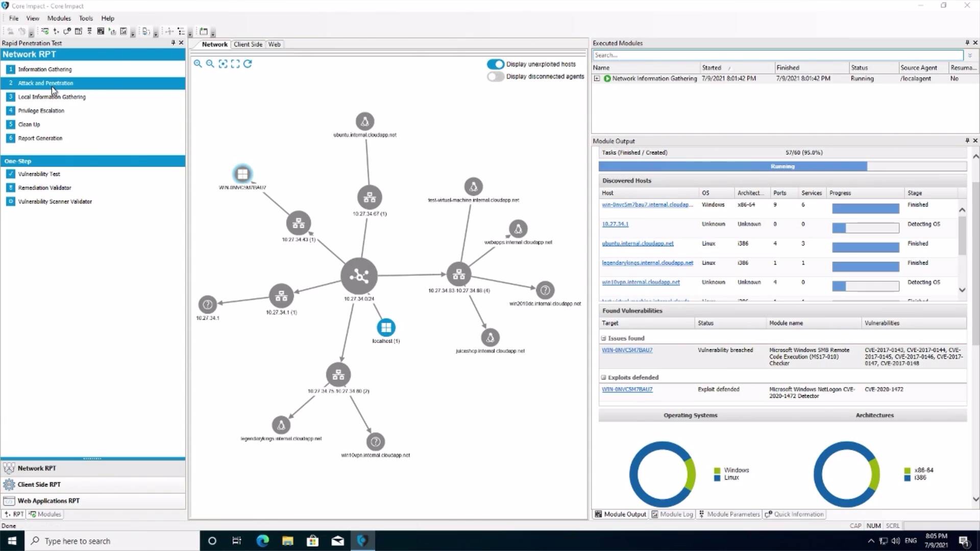Open the Windows Start menu
980x551 pixels.
tap(12, 541)
